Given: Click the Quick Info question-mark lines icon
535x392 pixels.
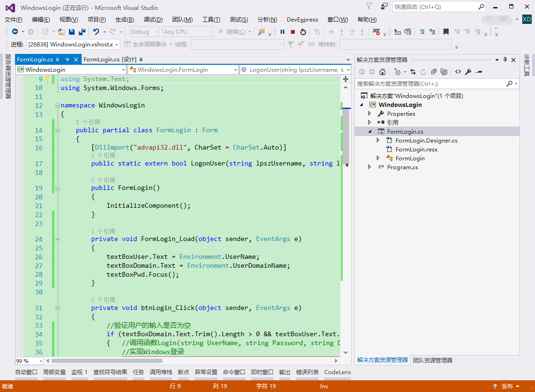Looking at the screenshot, I should pos(432,32).
